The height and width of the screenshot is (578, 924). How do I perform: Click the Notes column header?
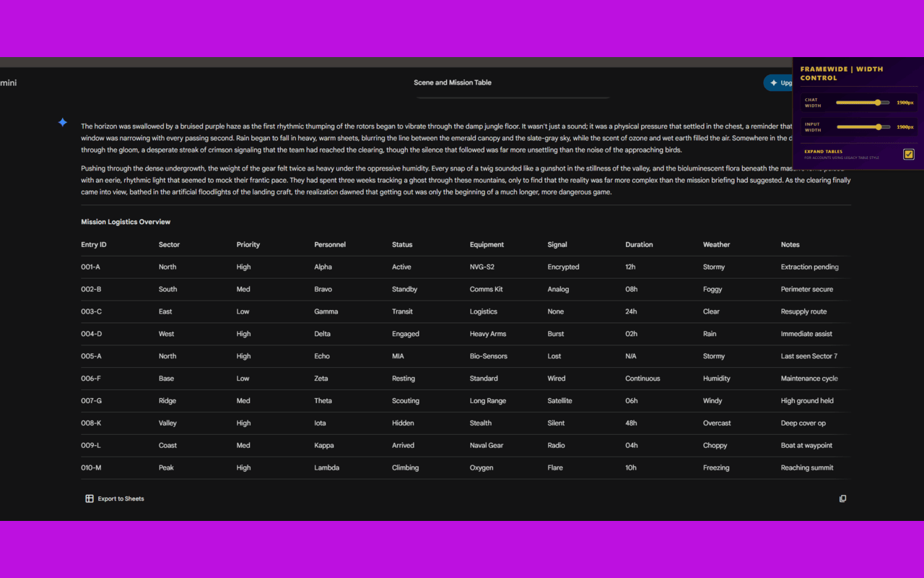(x=790, y=245)
